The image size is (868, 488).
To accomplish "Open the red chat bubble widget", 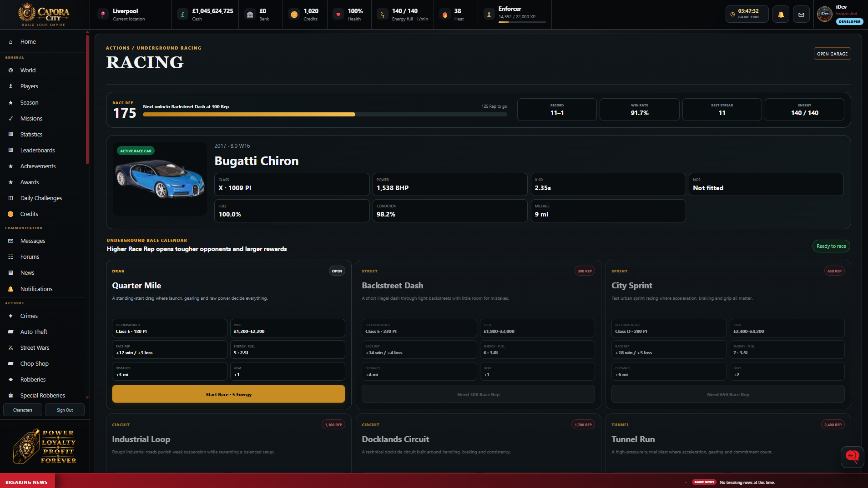I will (852, 457).
